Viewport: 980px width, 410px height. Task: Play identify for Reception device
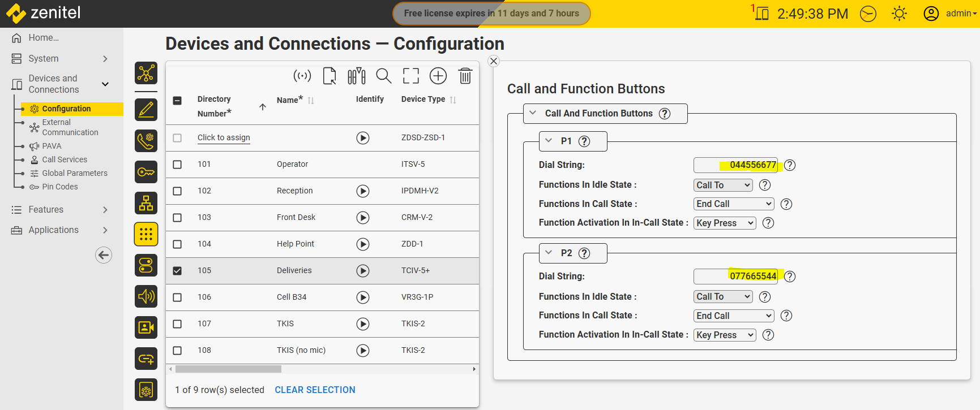coord(363,191)
